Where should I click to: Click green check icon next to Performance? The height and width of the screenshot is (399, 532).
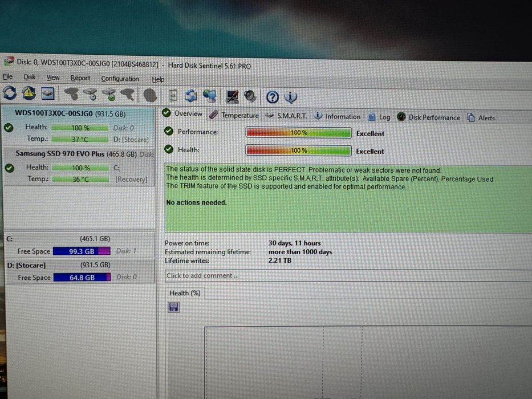[169, 131]
